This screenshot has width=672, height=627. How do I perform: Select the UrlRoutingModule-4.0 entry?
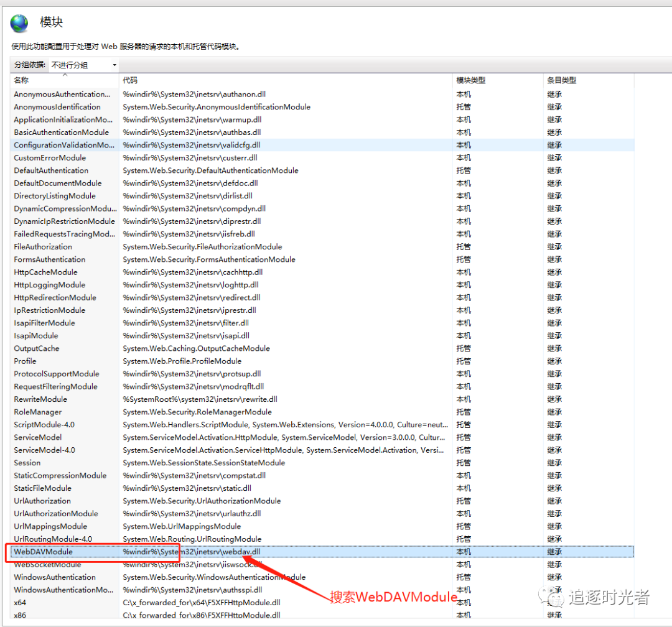(x=53, y=539)
